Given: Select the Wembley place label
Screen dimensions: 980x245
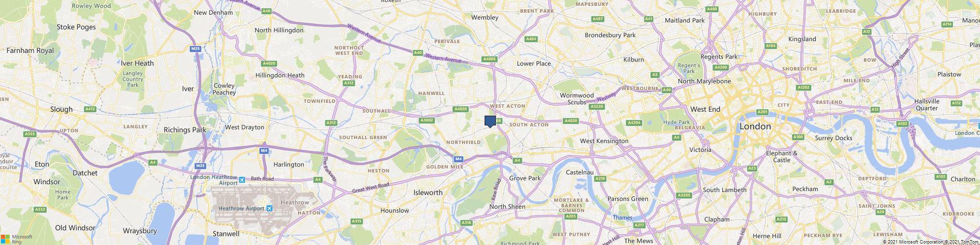Looking at the screenshot, I should [485, 18].
